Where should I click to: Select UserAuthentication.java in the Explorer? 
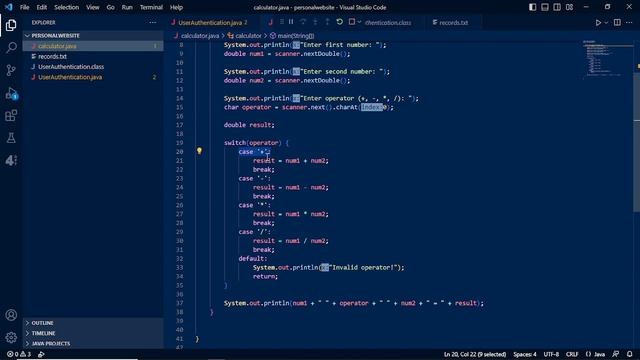click(x=93, y=77)
